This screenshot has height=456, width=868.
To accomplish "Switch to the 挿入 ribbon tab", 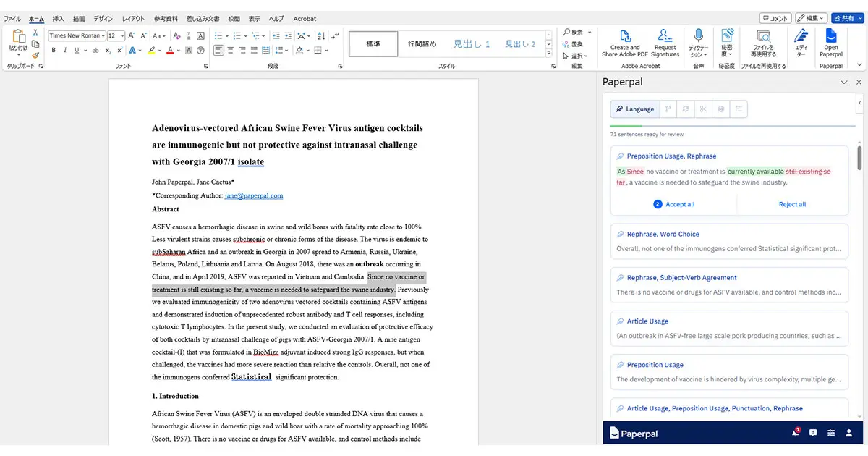I will (x=59, y=19).
